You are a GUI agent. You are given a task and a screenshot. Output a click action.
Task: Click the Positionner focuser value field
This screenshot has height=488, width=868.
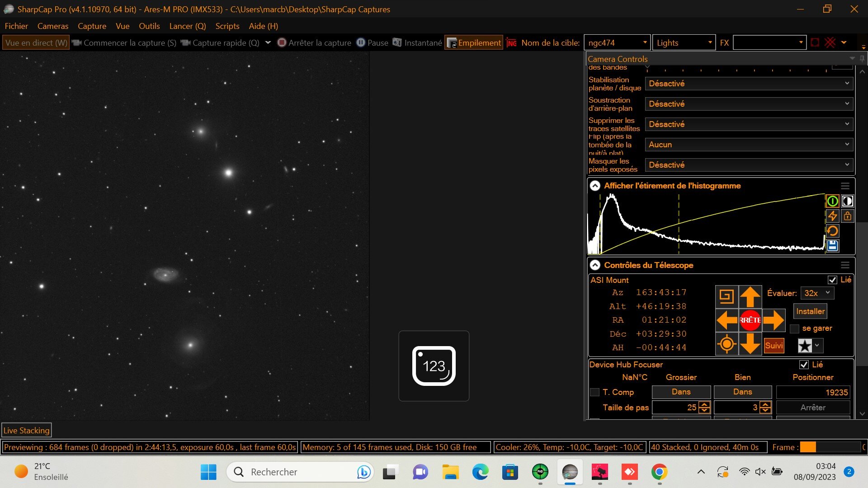(x=813, y=392)
